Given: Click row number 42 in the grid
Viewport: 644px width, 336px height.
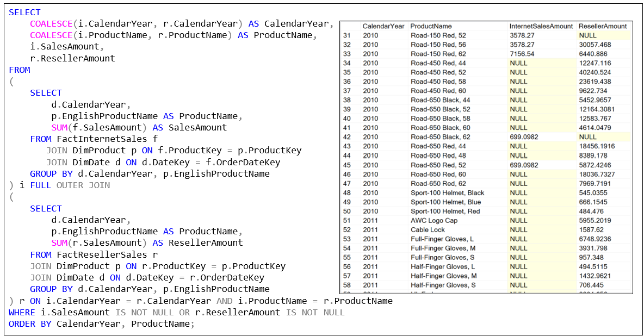Looking at the screenshot, I should [347, 137].
